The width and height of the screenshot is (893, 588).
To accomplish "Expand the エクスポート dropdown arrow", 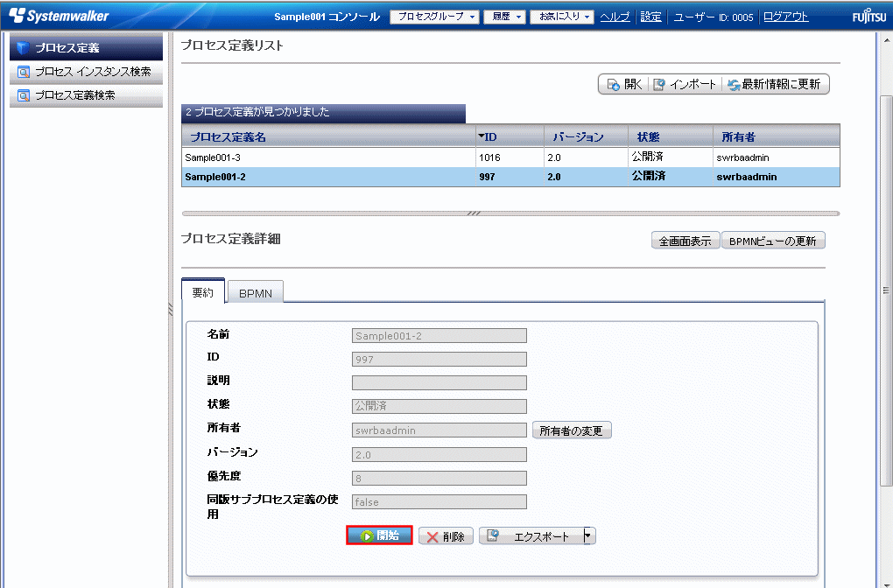I will click(x=589, y=535).
